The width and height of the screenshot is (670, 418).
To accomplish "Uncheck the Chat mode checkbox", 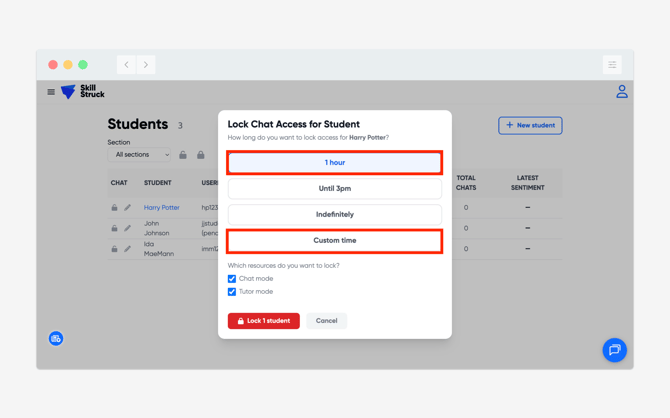I will pos(232,279).
